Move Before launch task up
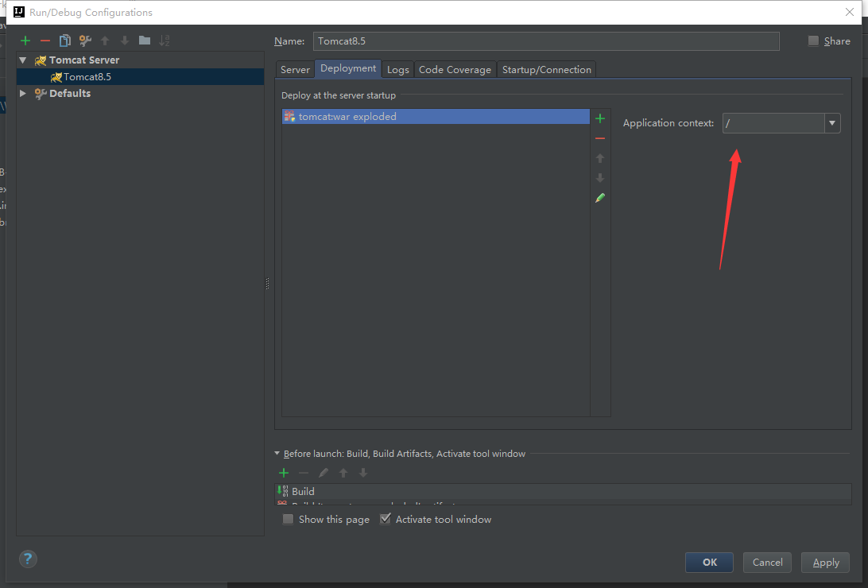868x588 pixels. click(x=343, y=473)
